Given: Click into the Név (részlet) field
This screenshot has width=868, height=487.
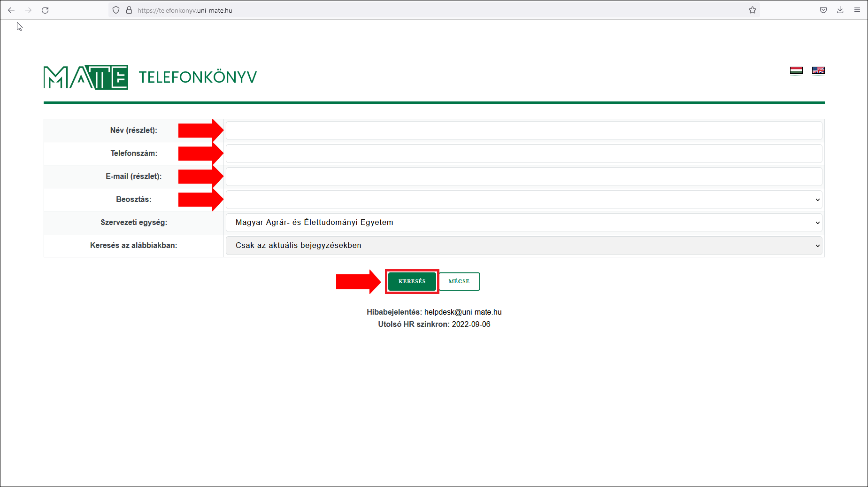Looking at the screenshot, I should click(523, 131).
